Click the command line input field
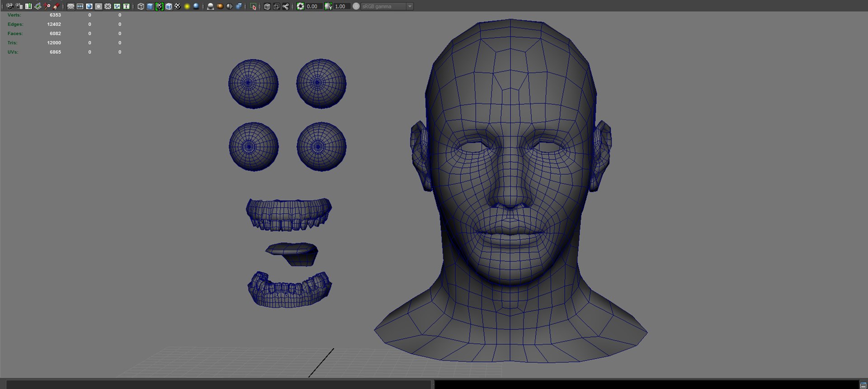This screenshot has height=389, width=868. pos(218,385)
